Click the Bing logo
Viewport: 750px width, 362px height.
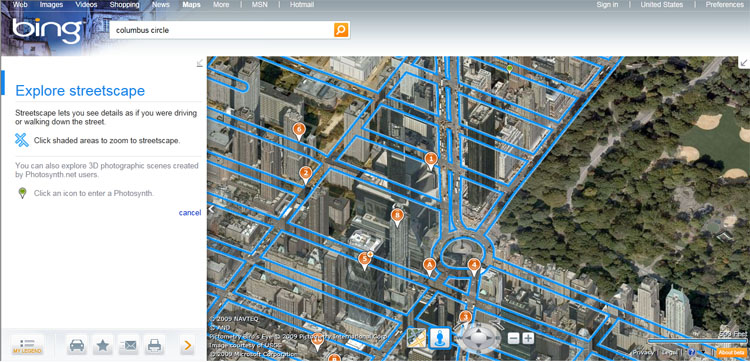[47, 30]
